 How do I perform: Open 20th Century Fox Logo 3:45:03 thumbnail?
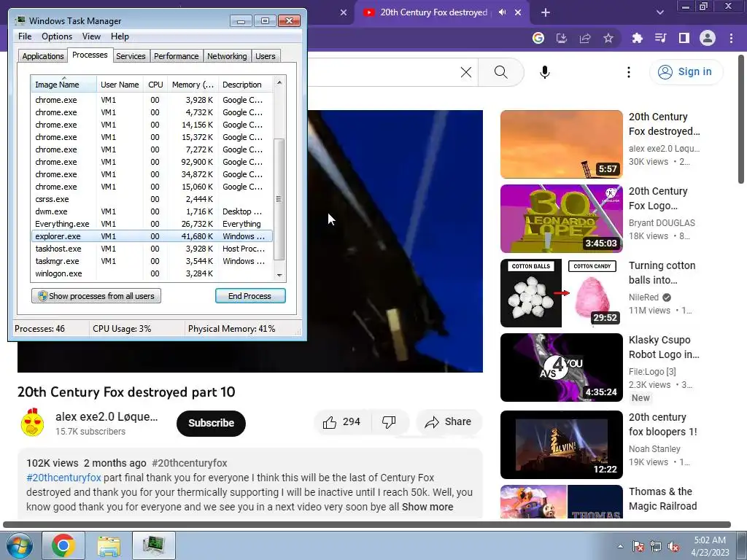[x=562, y=219]
